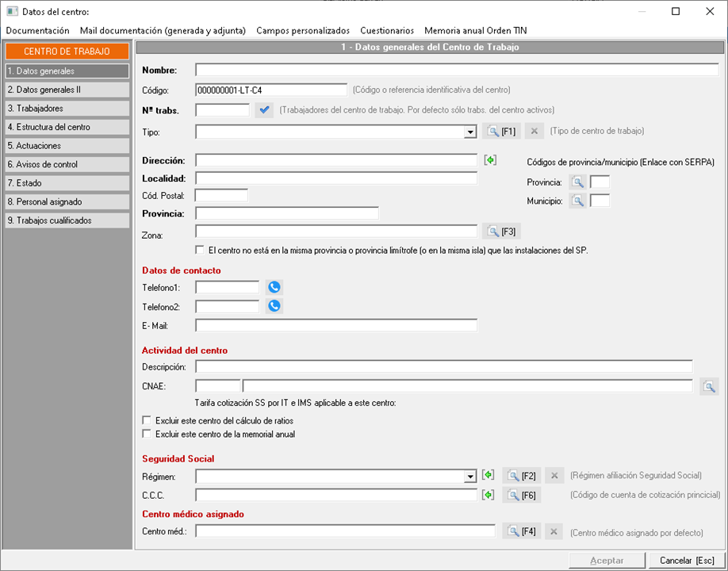Screen dimensions: 728x571
Task: Switch to '3. Trabajadores' section
Action: click(67, 108)
